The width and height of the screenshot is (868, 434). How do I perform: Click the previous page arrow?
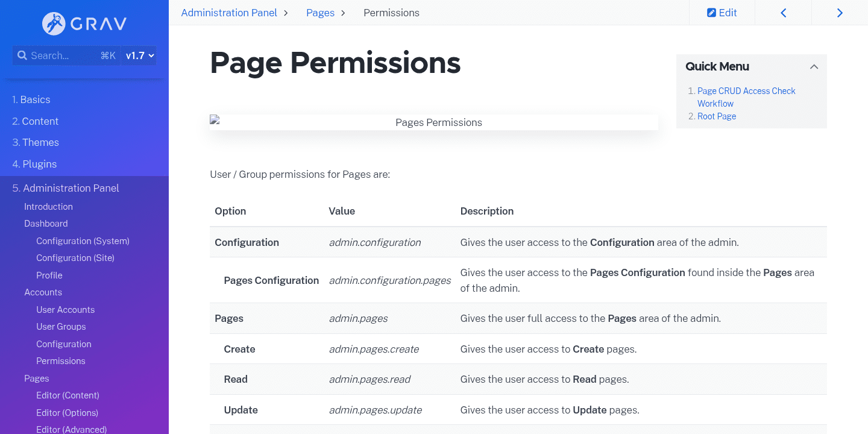click(x=783, y=12)
